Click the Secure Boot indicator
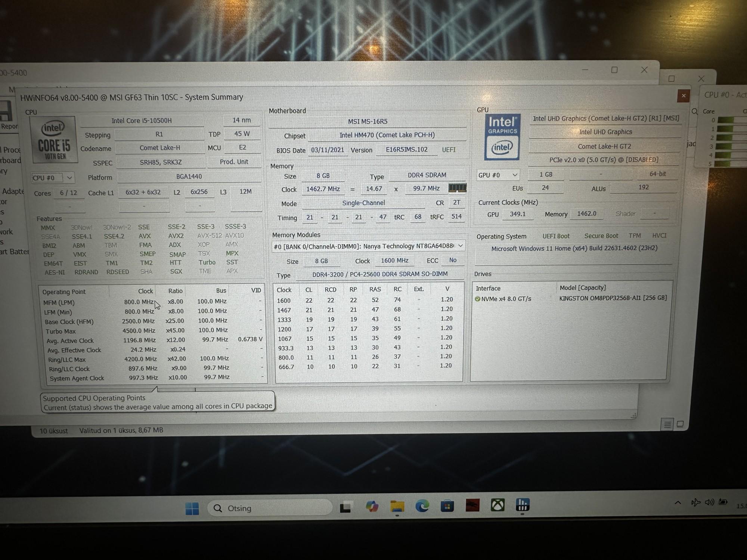This screenshot has height=560, width=747. (601, 236)
